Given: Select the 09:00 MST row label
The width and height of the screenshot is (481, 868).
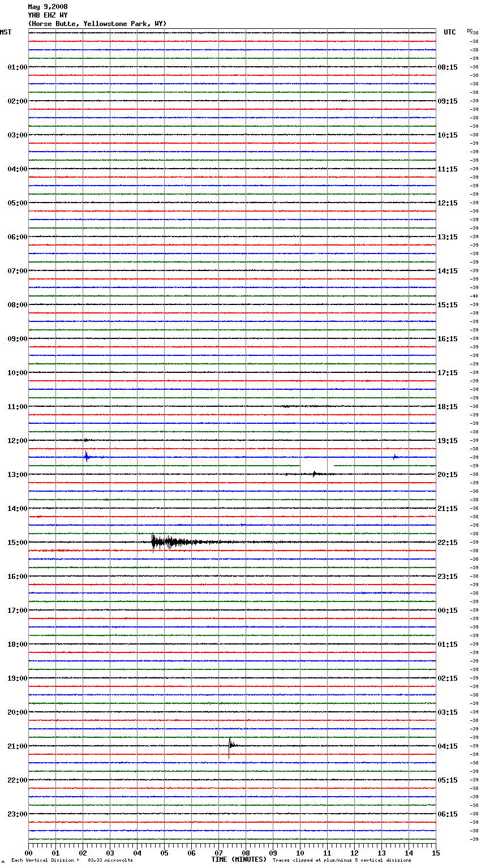Looking at the screenshot, I should click(18, 339).
